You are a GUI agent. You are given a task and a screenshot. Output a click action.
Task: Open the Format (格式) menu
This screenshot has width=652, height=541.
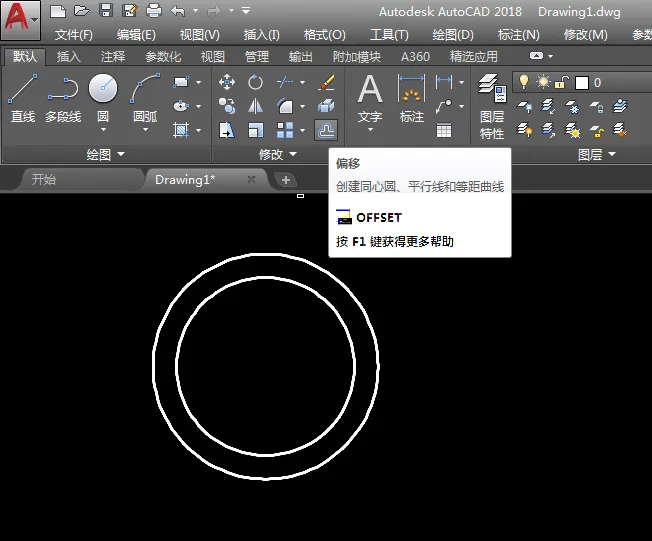click(x=324, y=35)
